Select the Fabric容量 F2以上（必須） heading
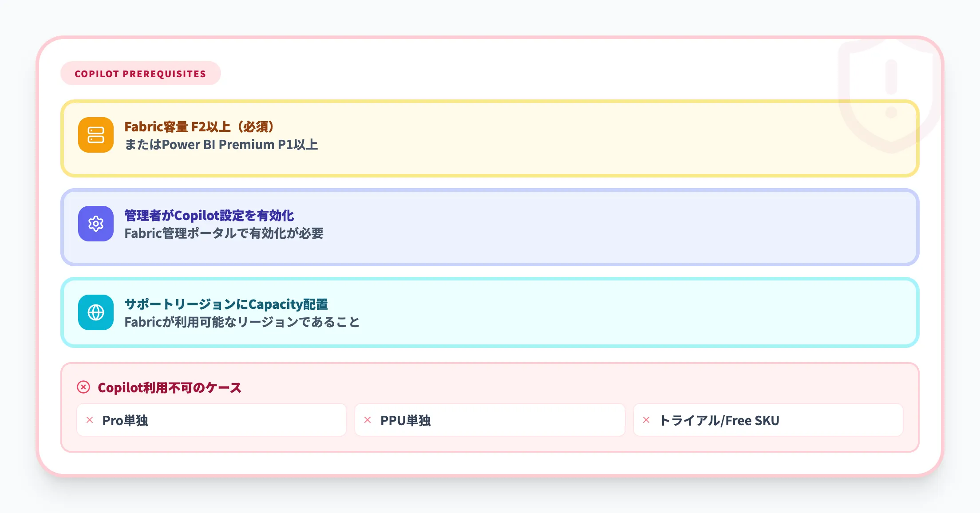Screen dimensions: 980x513 click(199, 127)
